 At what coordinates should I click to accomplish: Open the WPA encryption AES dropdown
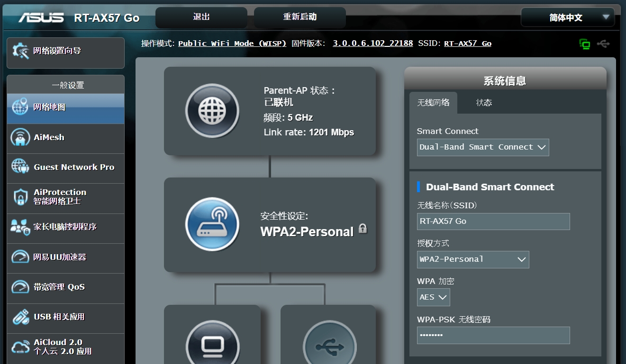[x=433, y=297]
